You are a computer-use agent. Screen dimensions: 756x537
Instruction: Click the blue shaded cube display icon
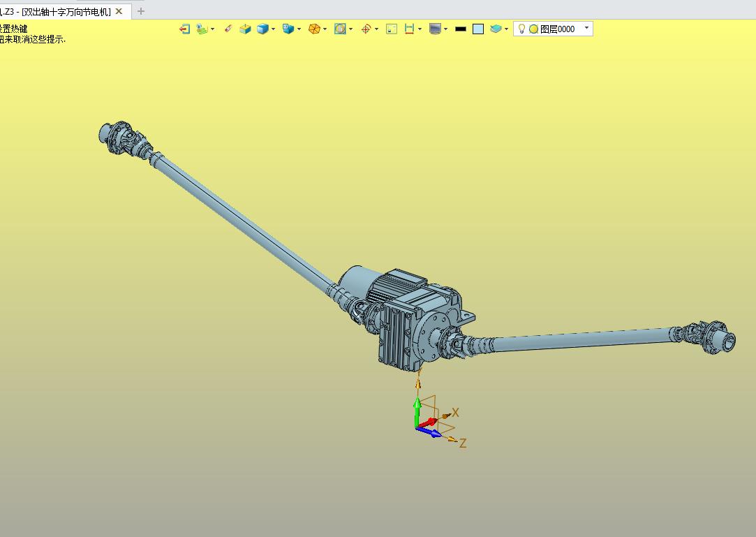[262, 29]
